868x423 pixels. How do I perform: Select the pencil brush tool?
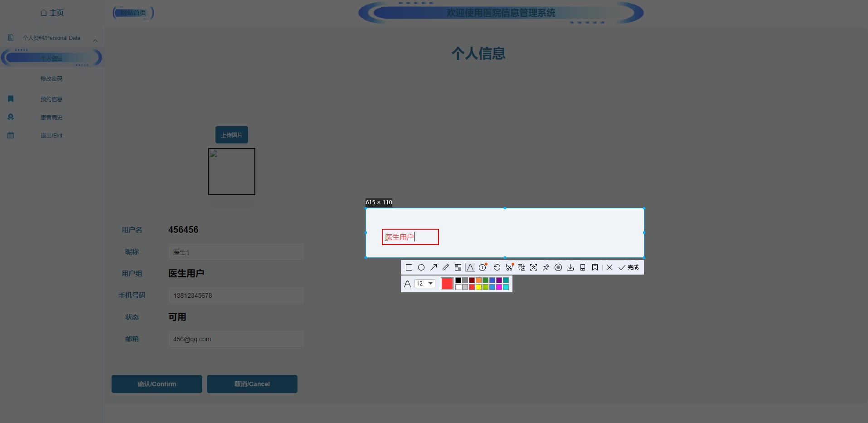(x=446, y=267)
